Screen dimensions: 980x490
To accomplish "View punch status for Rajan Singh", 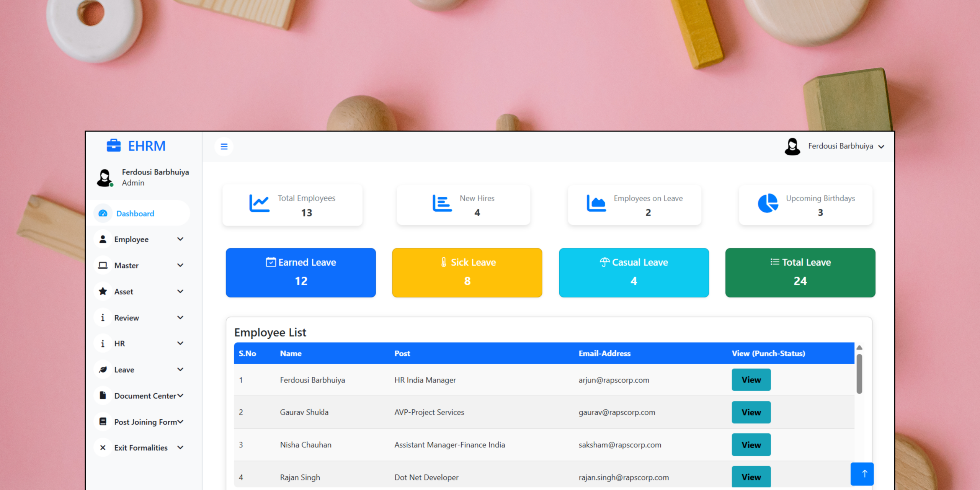I will (751, 477).
